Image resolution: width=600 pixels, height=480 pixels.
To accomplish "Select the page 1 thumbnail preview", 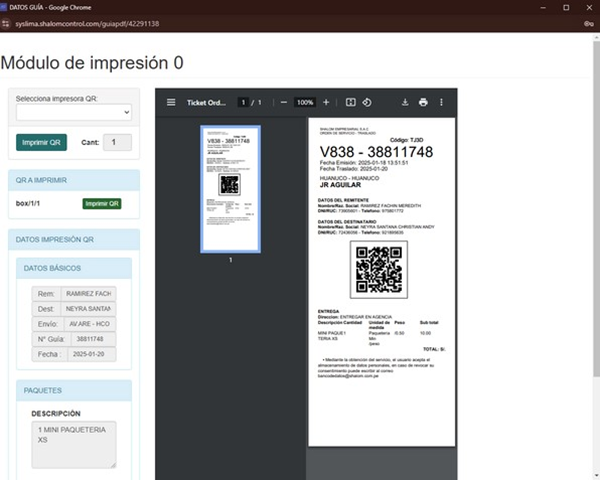I will point(230,188).
